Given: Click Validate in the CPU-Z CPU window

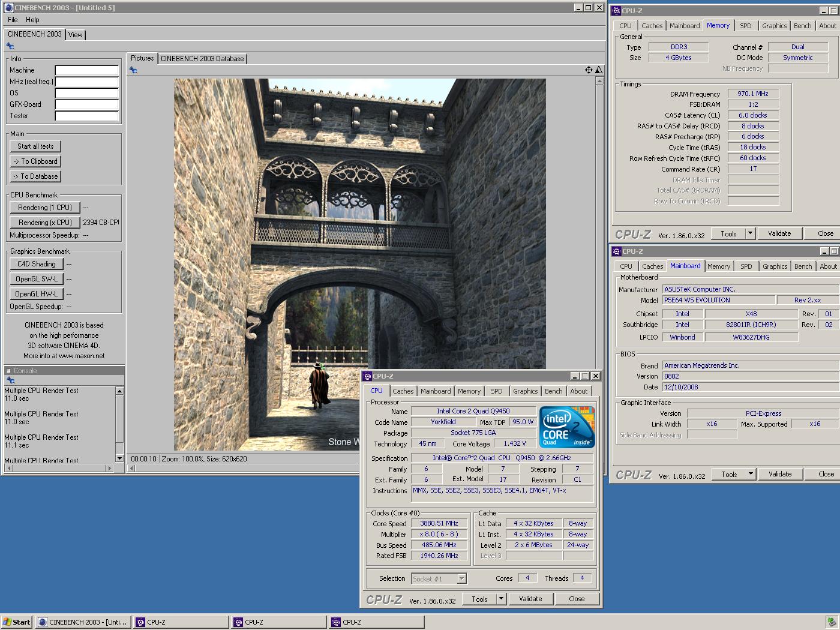Looking at the screenshot, I should click(530, 599).
